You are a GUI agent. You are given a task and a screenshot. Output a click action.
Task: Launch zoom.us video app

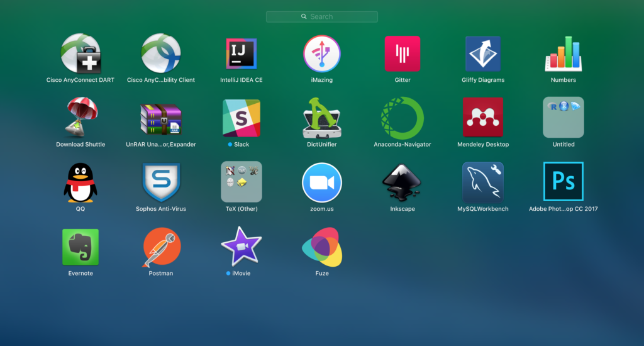[322, 182]
